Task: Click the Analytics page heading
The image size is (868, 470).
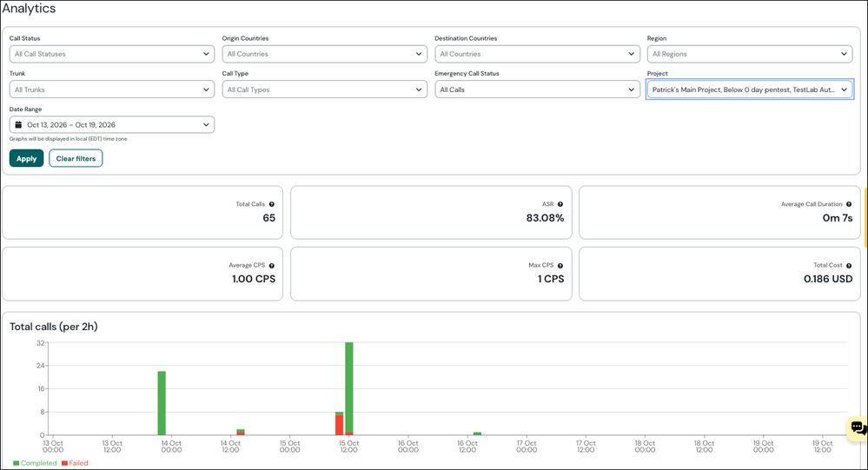Action: [x=29, y=9]
